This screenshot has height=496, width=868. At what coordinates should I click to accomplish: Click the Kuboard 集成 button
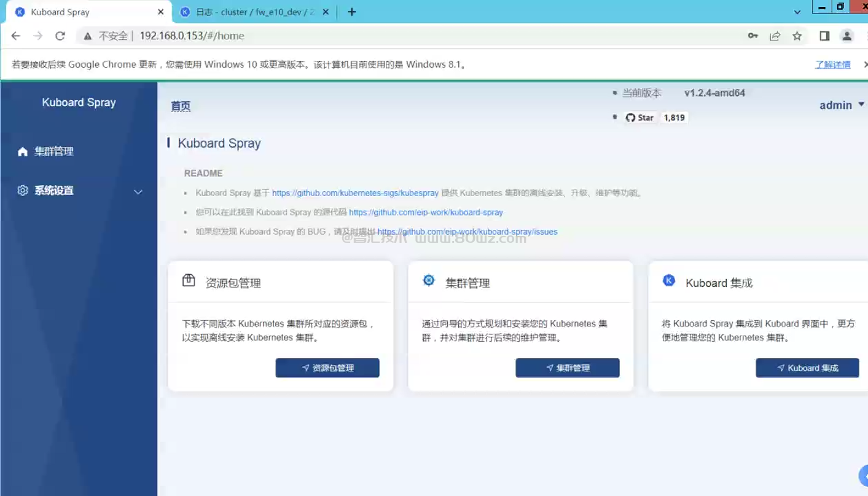point(807,368)
